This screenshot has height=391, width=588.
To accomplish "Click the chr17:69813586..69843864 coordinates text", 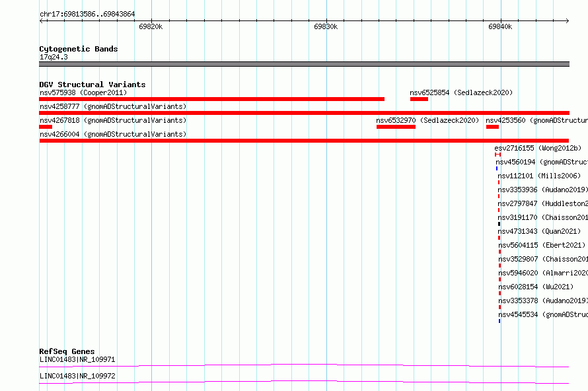I will [87, 14].
